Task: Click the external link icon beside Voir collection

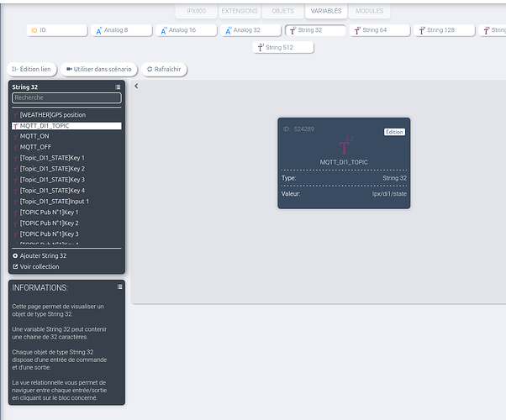Action: pyautogui.click(x=15, y=267)
